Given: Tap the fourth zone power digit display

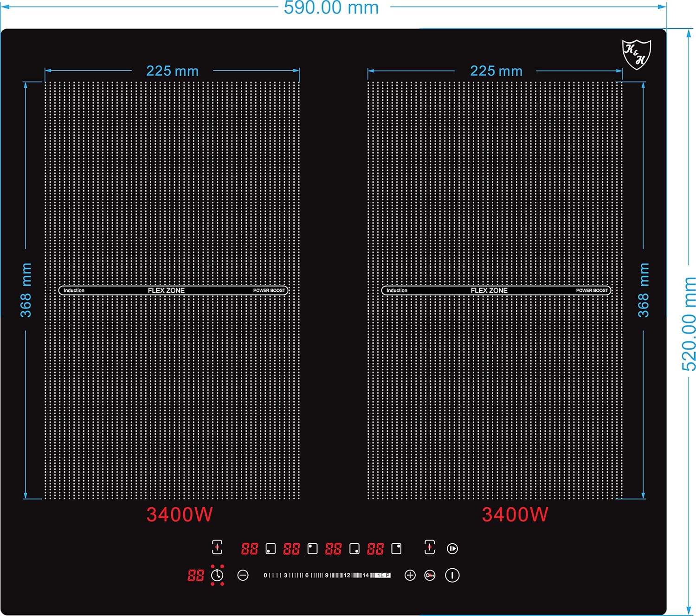Looking at the screenshot, I should [375, 549].
